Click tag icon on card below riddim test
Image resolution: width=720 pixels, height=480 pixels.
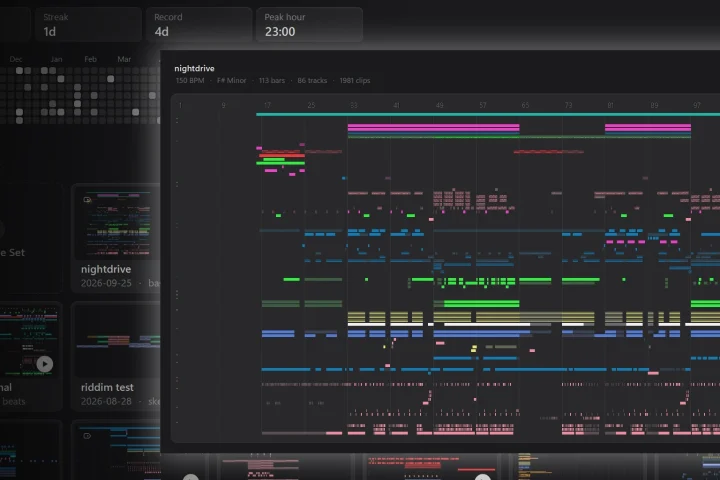pyautogui.click(x=87, y=436)
